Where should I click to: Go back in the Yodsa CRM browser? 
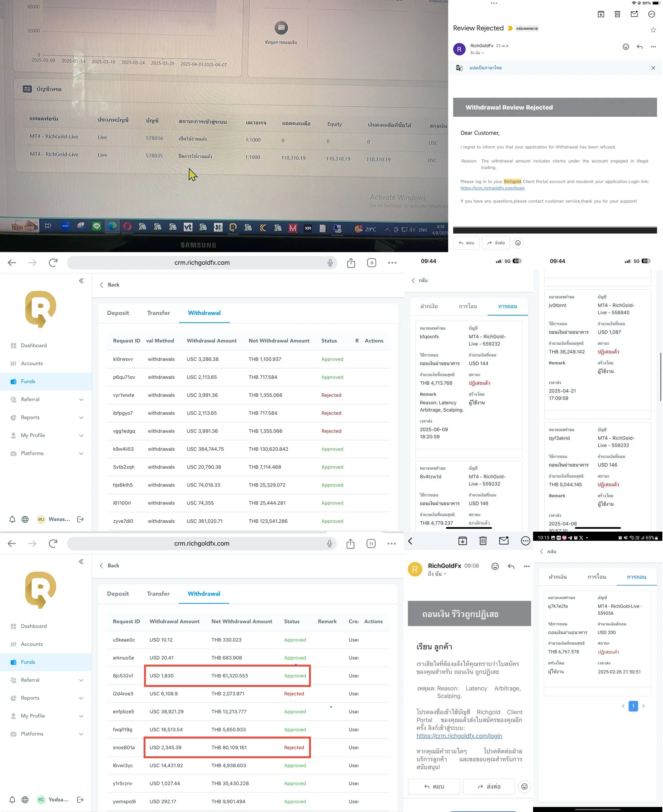12,544
